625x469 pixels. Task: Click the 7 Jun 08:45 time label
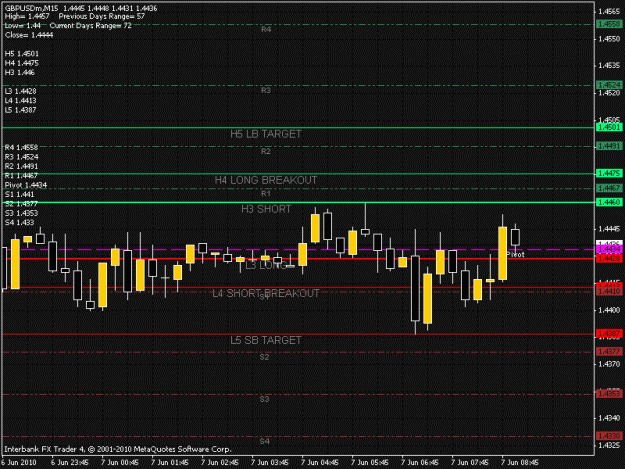point(520,463)
